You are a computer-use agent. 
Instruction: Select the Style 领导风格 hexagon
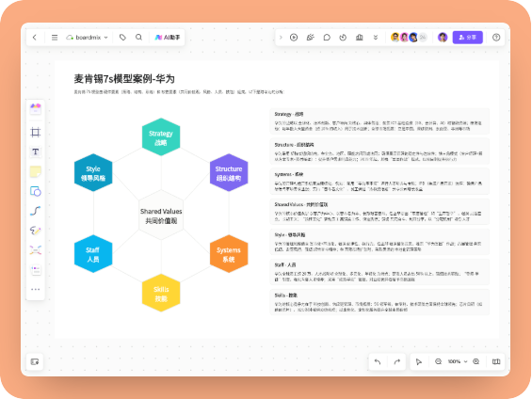[x=93, y=172]
